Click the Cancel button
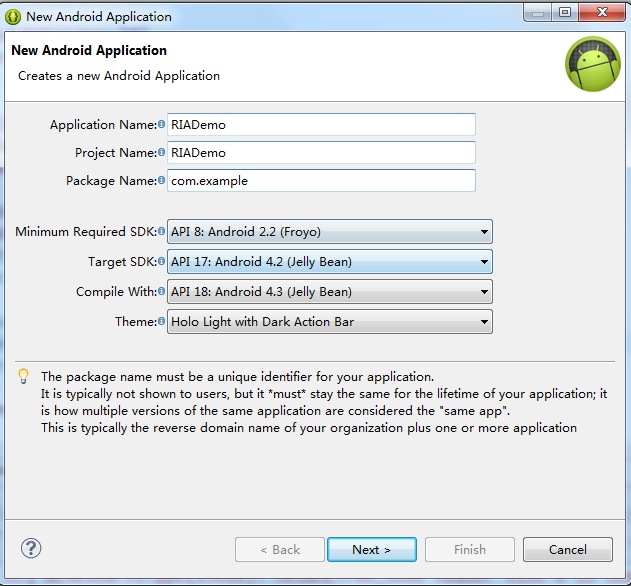This screenshot has width=631, height=586. 568,549
